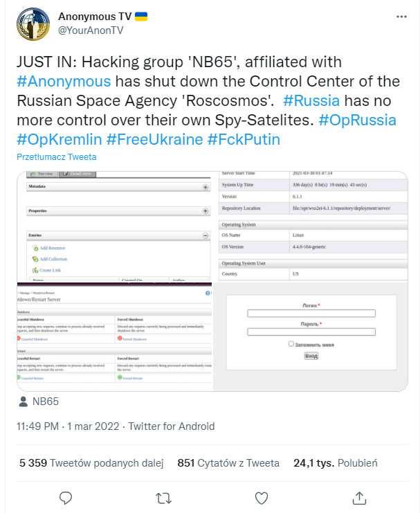Screen dimensions: 420x513
Task: Open the share tweet icon
Action: pyautogui.click(x=359, y=497)
